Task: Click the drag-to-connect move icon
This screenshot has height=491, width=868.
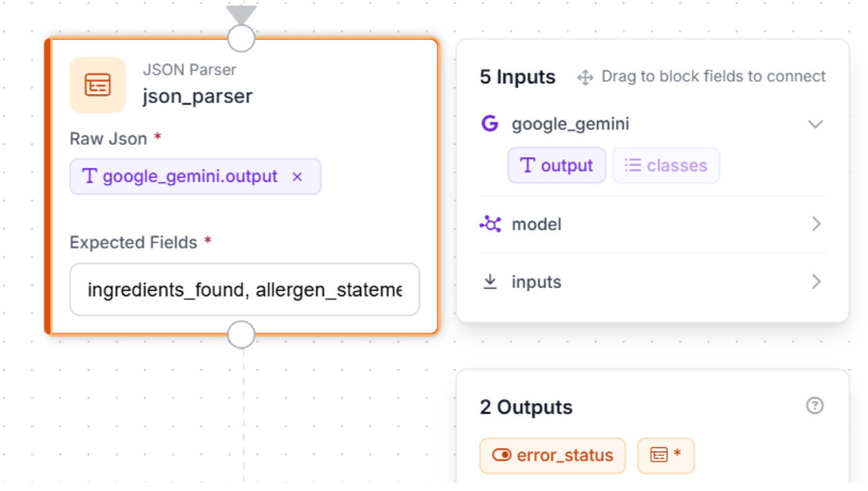Action: 585,77
